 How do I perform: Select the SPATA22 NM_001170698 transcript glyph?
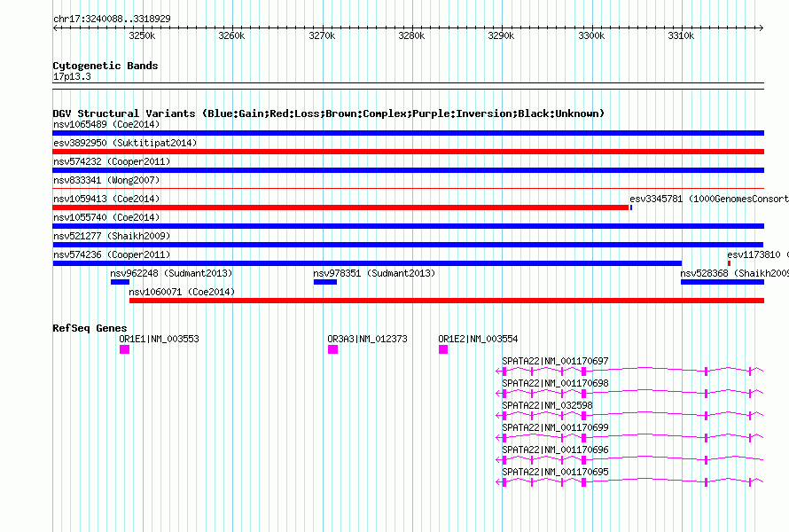point(629,394)
